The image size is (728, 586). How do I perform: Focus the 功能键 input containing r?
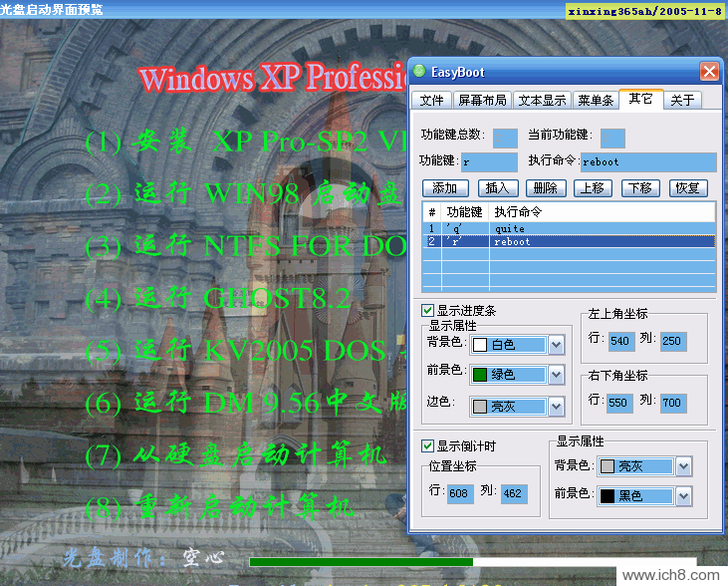pyautogui.click(x=489, y=162)
